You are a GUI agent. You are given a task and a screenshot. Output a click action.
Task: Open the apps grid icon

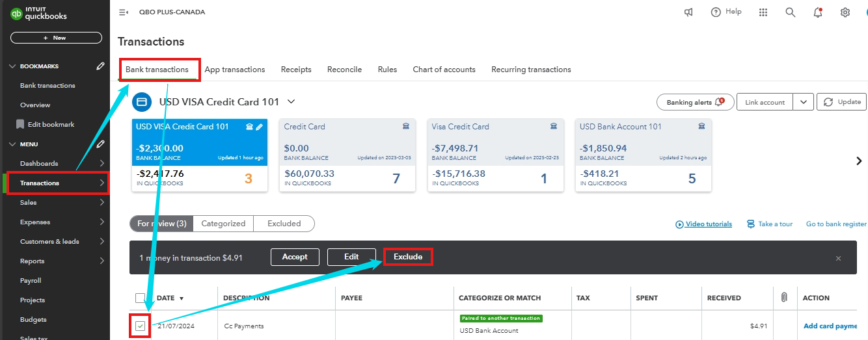coord(763,12)
